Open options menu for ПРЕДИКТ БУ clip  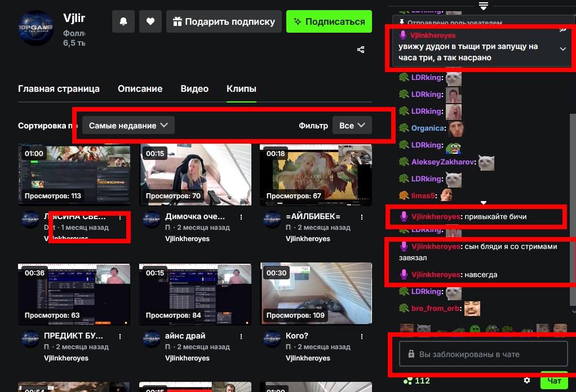pyautogui.click(x=120, y=337)
